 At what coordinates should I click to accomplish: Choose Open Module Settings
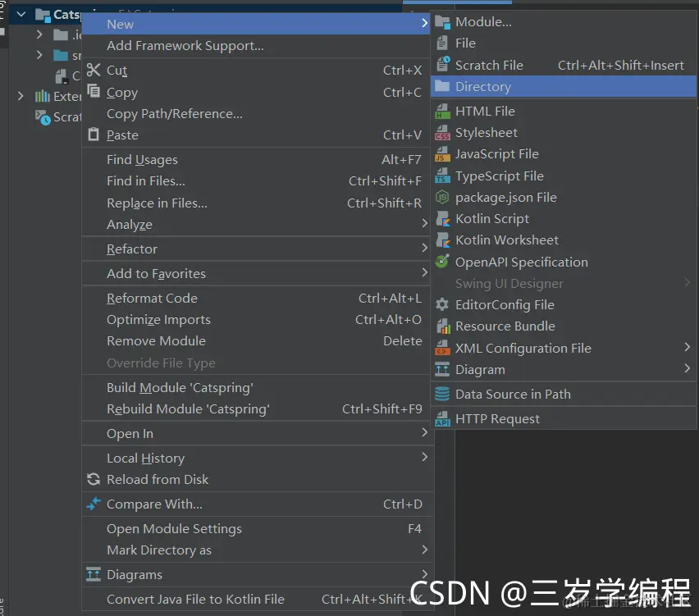point(256,528)
